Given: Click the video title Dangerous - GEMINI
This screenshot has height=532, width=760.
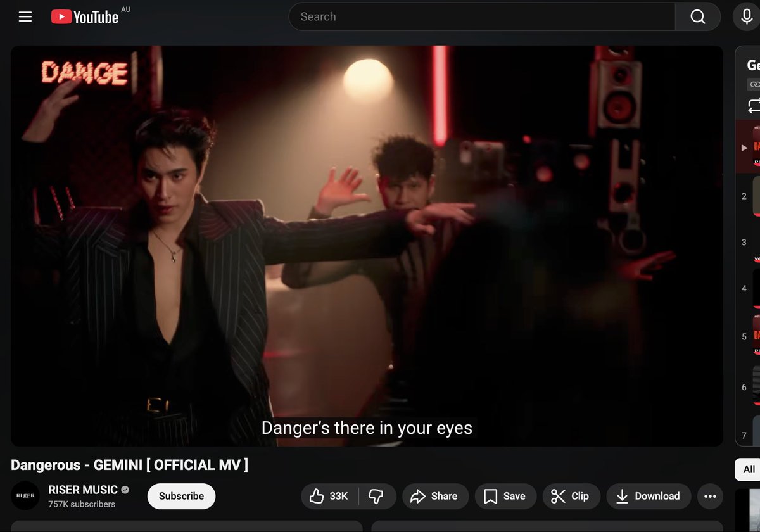Looking at the screenshot, I should [129, 465].
